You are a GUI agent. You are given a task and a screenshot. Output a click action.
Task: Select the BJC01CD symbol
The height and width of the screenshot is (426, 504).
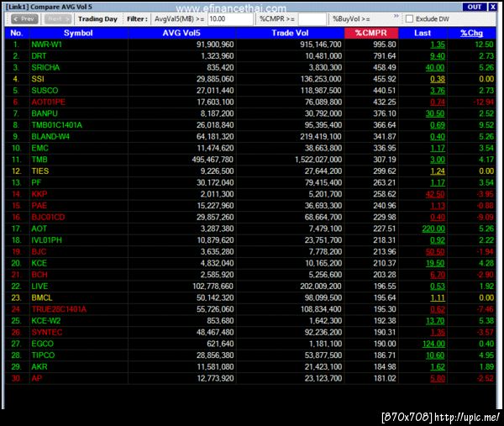point(48,218)
